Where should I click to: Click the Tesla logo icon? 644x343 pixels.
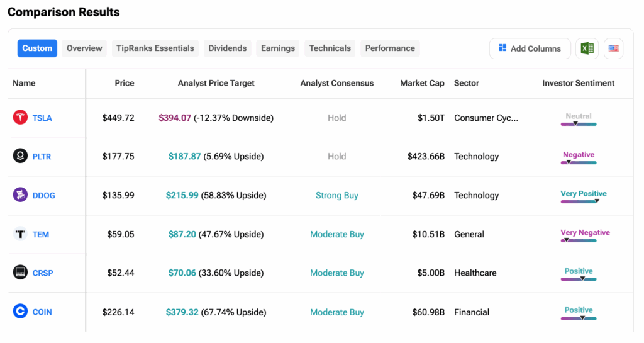point(20,118)
